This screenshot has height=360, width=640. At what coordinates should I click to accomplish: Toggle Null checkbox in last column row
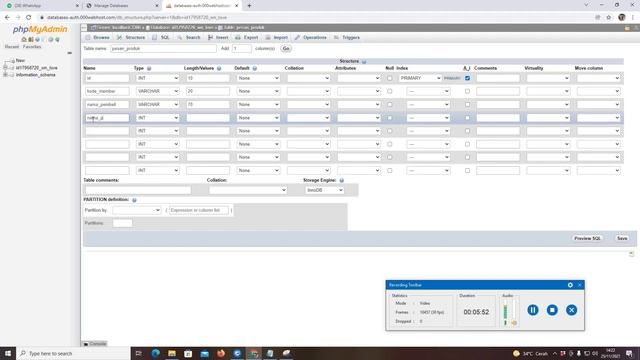(x=389, y=171)
